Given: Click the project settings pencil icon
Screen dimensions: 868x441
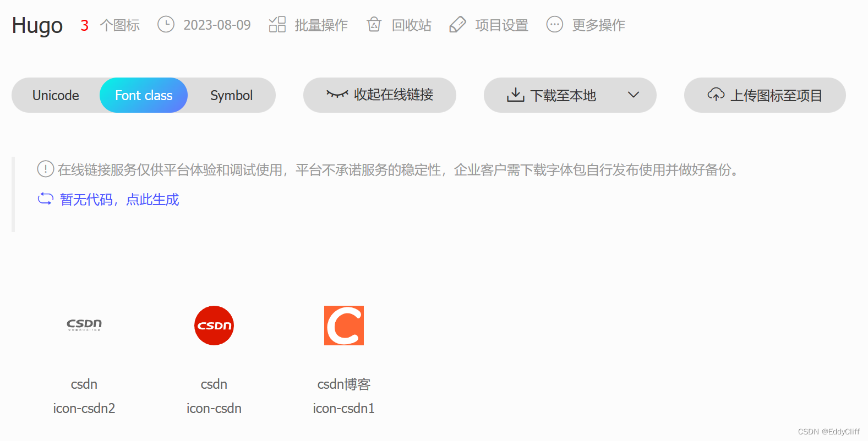Looking at the screenshot, I should pos(458,24).
